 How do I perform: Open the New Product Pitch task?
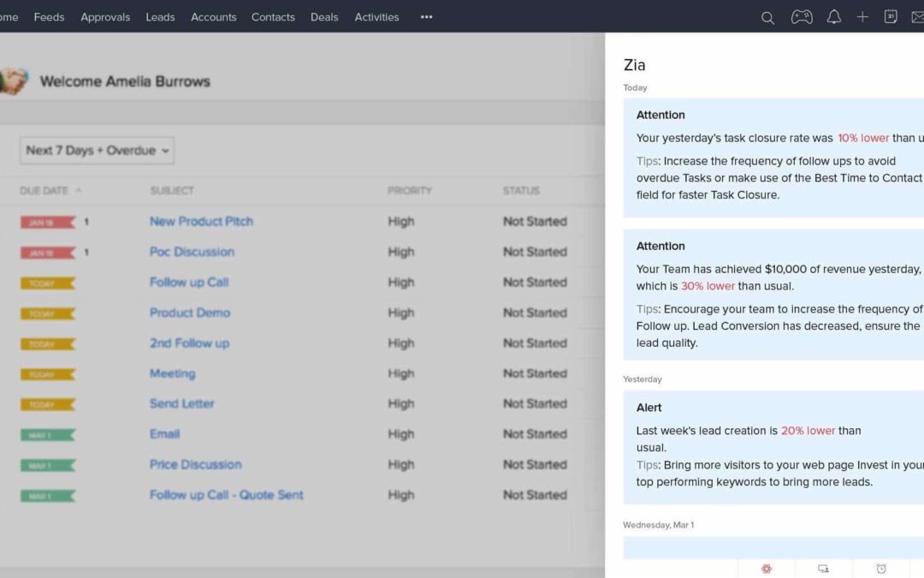[201, 221]
